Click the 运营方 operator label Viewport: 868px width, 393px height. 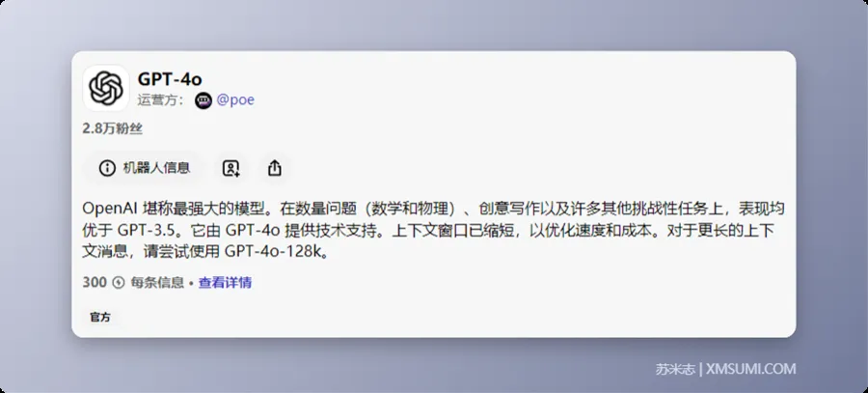pyautogui.click(x=159, y=100)
